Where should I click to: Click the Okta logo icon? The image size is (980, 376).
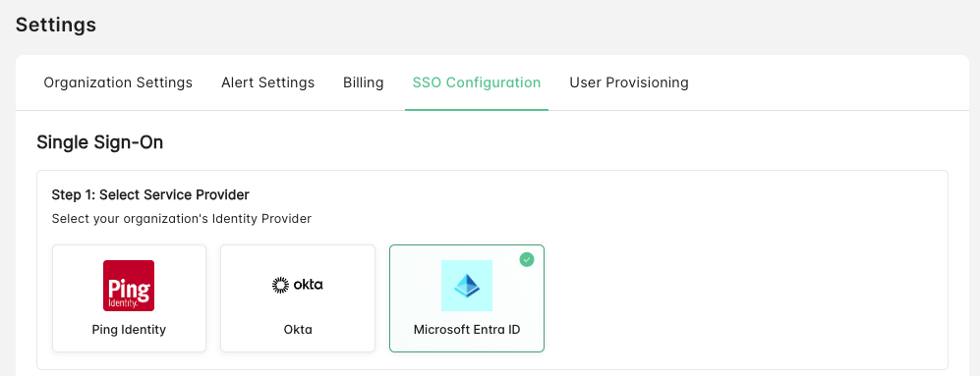pos(298,285)
